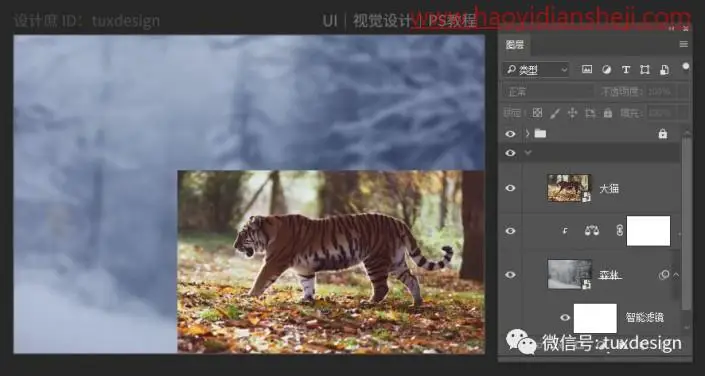Select the 大猫 layer thumbnail
The height and width of the screenshot is (376, 705).
coord(569,188)
